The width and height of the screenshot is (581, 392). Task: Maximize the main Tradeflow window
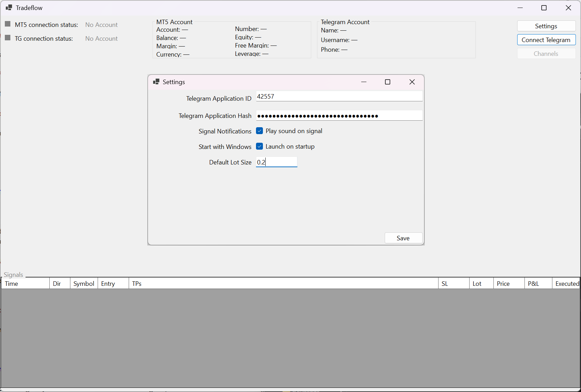(x=544, y=8)
